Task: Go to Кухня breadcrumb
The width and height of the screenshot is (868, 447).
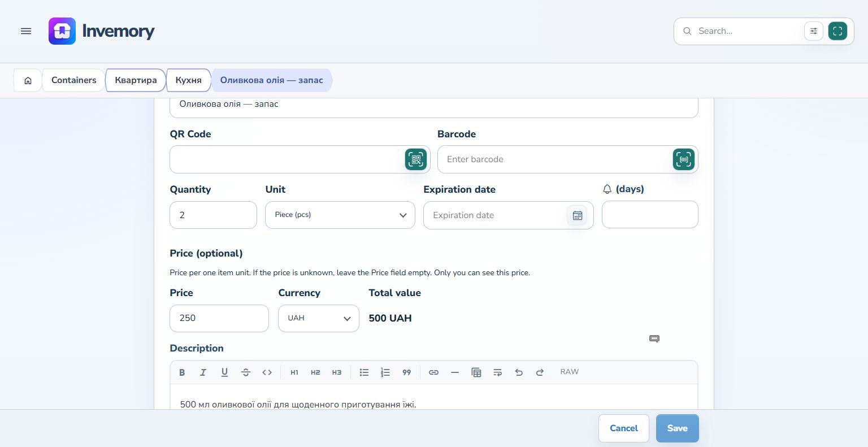Action: pyautogui.click(x=189, y=80)
